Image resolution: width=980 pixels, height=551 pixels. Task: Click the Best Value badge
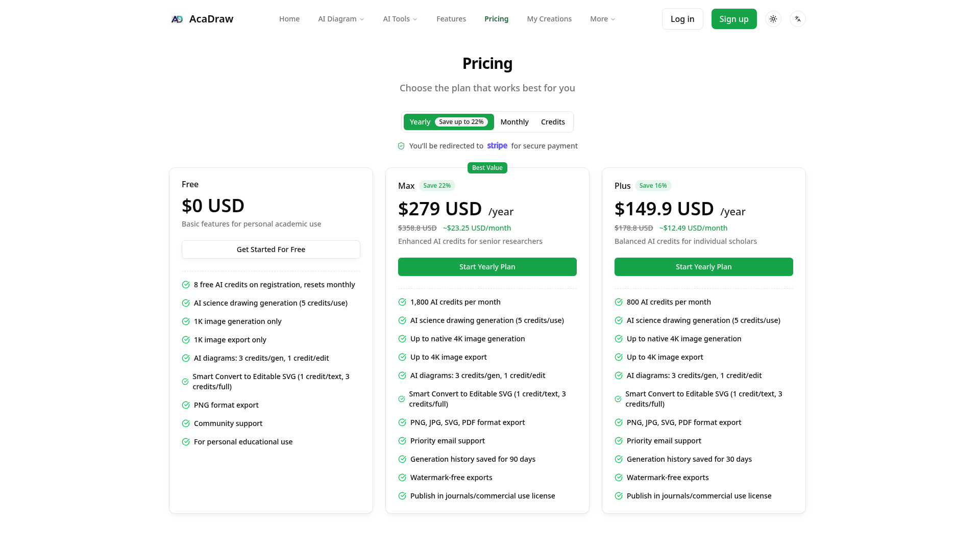487,168
